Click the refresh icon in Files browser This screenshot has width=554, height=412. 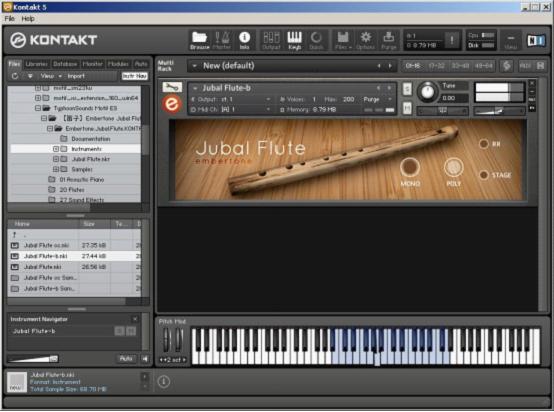point(15,76)
